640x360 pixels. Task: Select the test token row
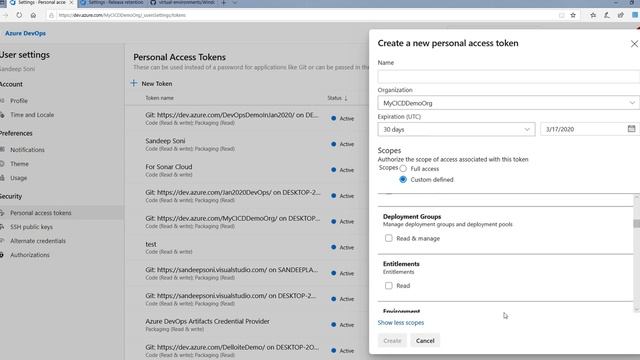tap(247, 247)
